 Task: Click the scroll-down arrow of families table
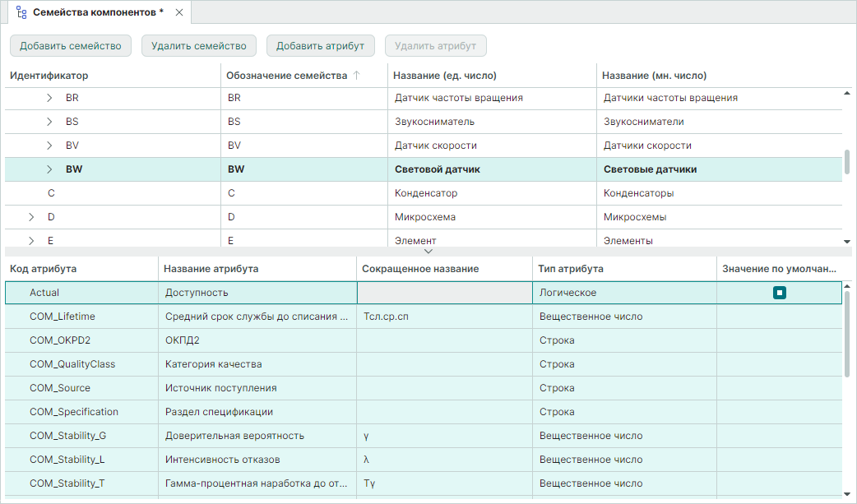click(x=847, y=242)
